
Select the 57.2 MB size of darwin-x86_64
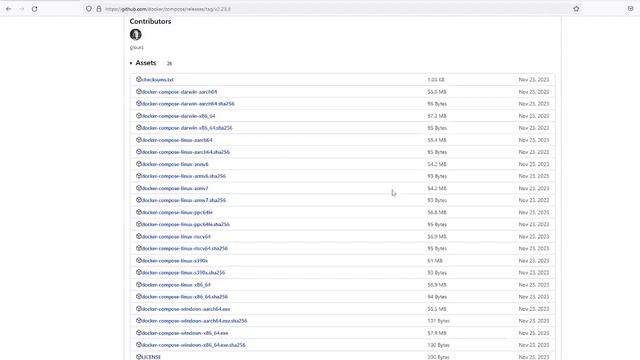tap(437, 116)
